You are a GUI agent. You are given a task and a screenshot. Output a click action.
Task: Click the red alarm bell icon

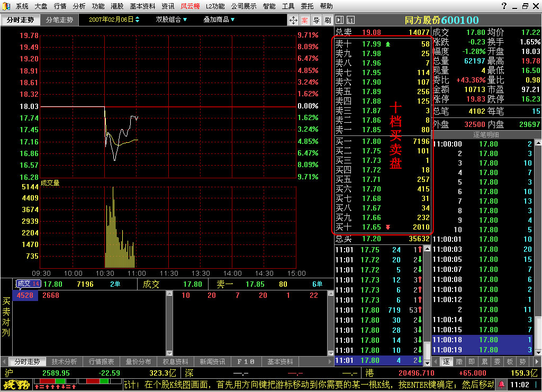point(501,385)
